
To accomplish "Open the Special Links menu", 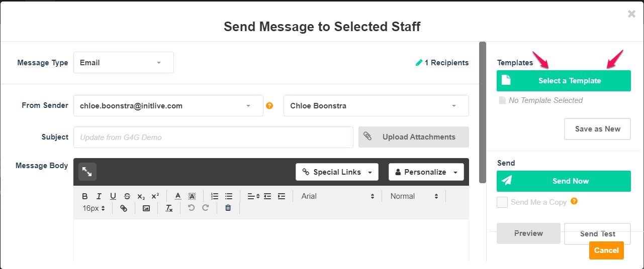I will 337,172.
